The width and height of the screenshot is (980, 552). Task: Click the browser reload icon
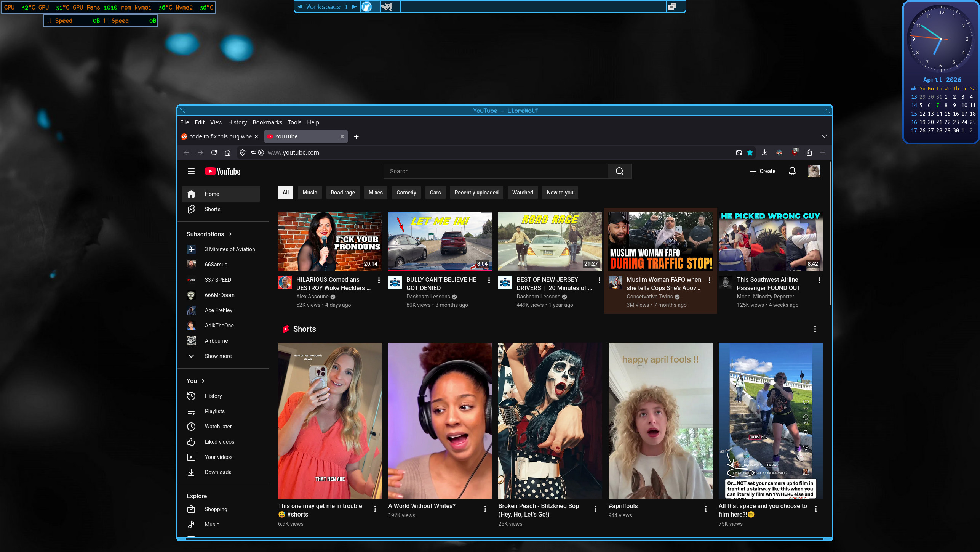click(214, 152)
